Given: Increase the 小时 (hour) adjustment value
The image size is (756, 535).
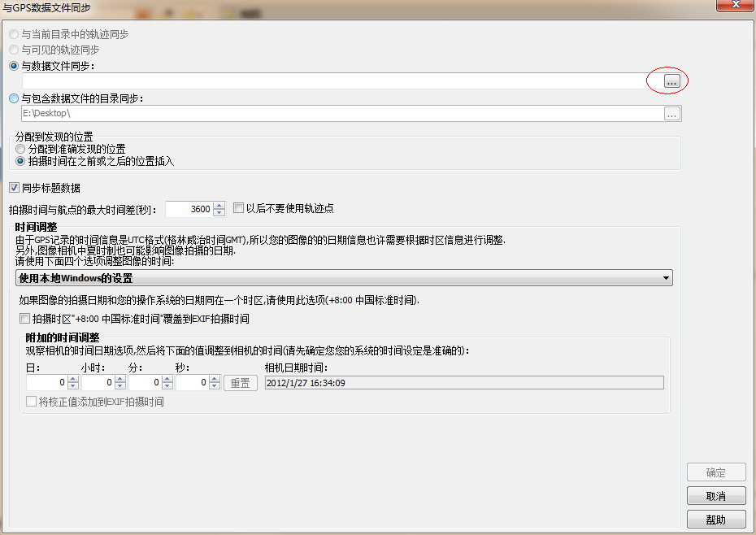Looking at the screenshot, I should click(120, 379).
